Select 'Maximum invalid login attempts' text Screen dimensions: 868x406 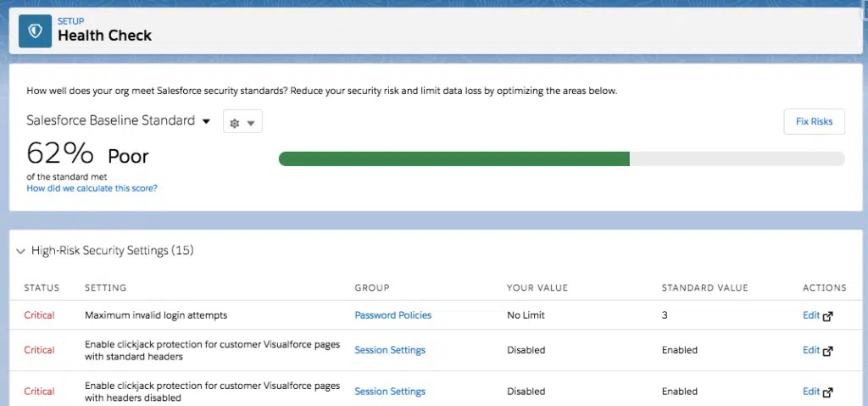156,315
